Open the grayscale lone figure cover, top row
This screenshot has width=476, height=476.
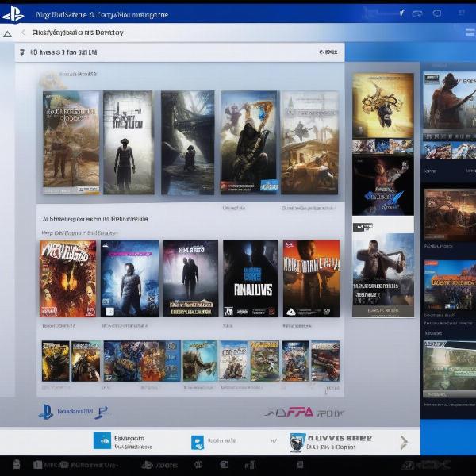pos(129,142)
